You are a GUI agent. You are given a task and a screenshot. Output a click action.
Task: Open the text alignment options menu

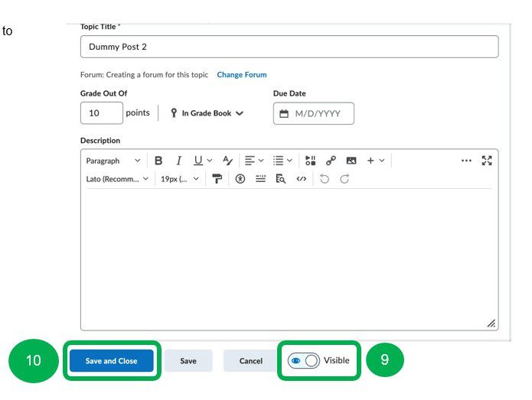click(253, 161)
